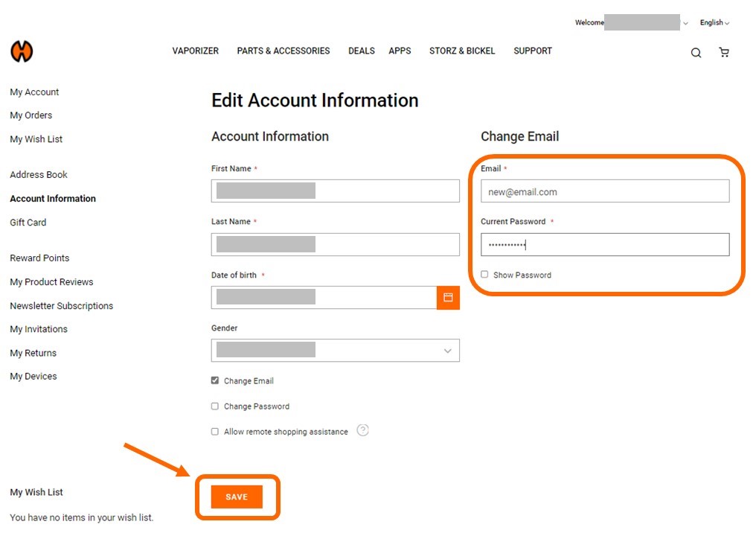The image size is (756, 536).
Task: Click the remote shopping assistance help icon
Action: [x=362, y=430]
